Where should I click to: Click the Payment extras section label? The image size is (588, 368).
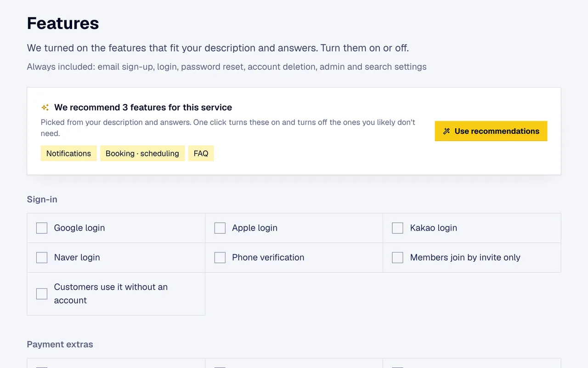click(60, 344)
